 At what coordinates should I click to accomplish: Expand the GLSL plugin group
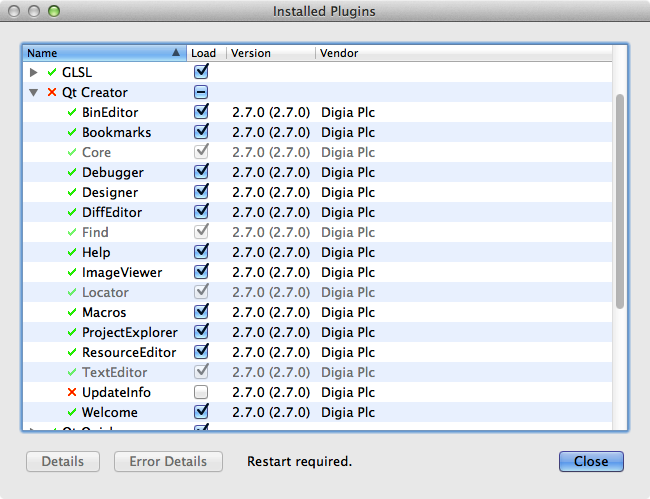(34, 72)
